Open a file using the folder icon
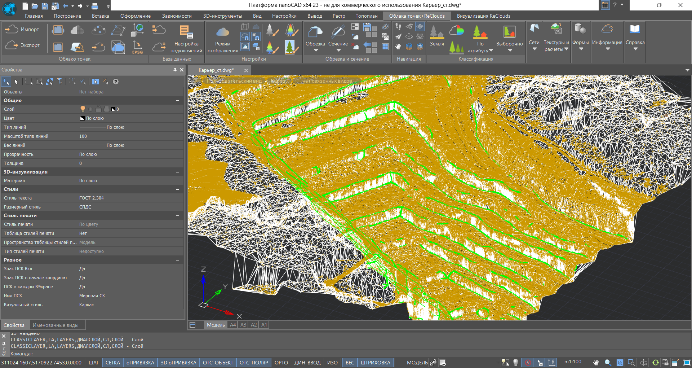The image size is (692, 368). (34, 6)
